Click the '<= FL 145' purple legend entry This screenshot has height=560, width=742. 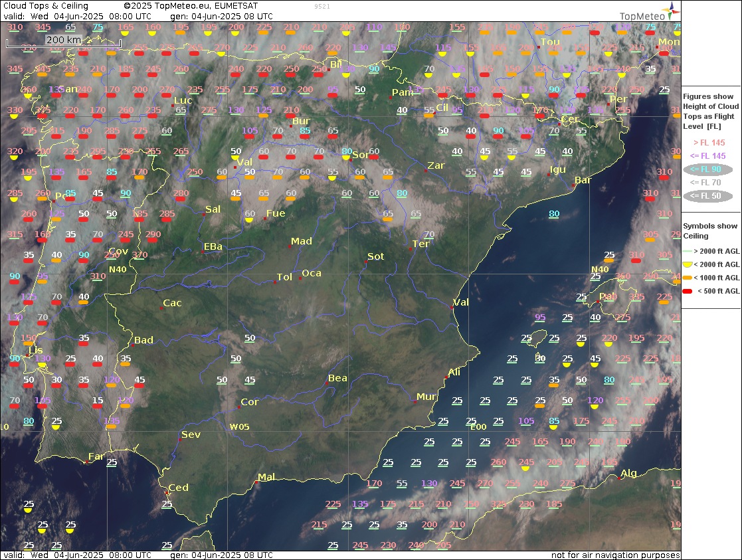[x=707, y=155]
